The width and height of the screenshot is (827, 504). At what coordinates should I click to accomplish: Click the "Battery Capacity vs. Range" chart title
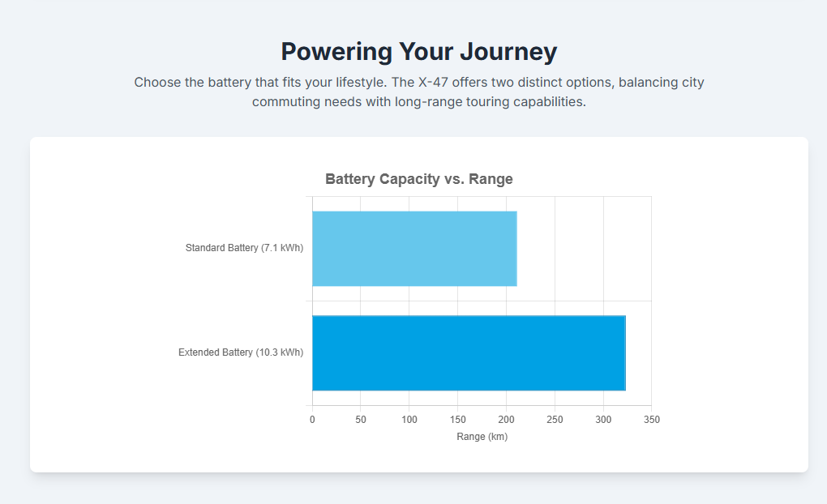pos(418,179)
